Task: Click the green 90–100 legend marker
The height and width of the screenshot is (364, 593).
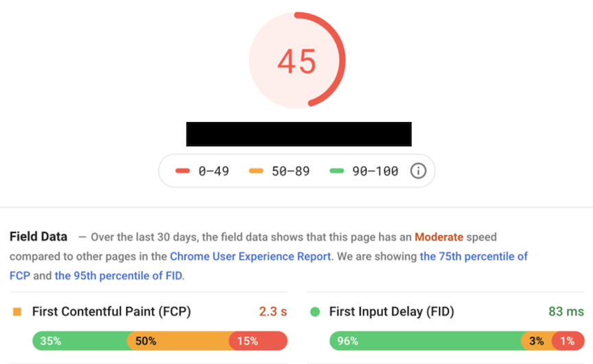Action: pyautogui.click(x=336, y=171)
